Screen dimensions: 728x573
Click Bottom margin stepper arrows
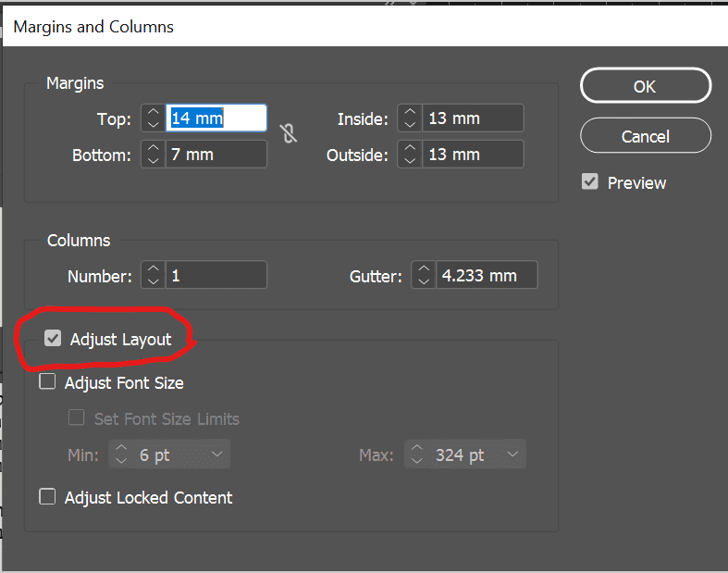(153, 155)
